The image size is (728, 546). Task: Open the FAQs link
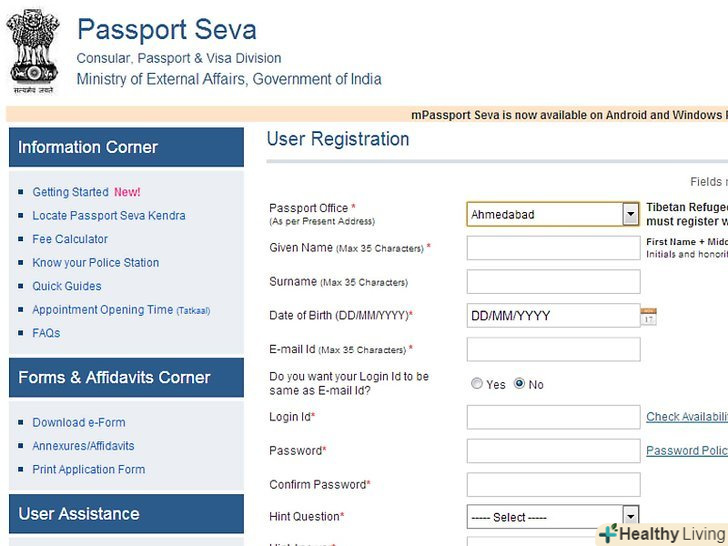(46, 333)
